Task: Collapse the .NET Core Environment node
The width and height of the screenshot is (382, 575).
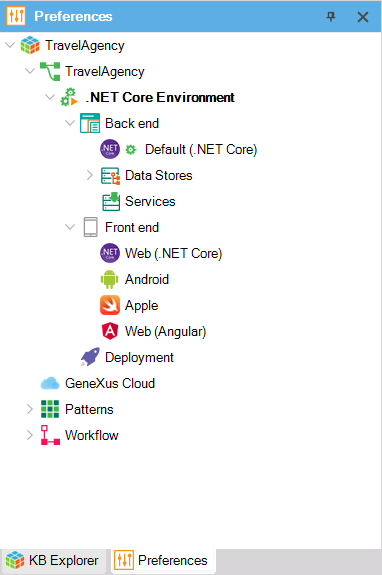Action: pyautogui.click(x=49, y=97)
